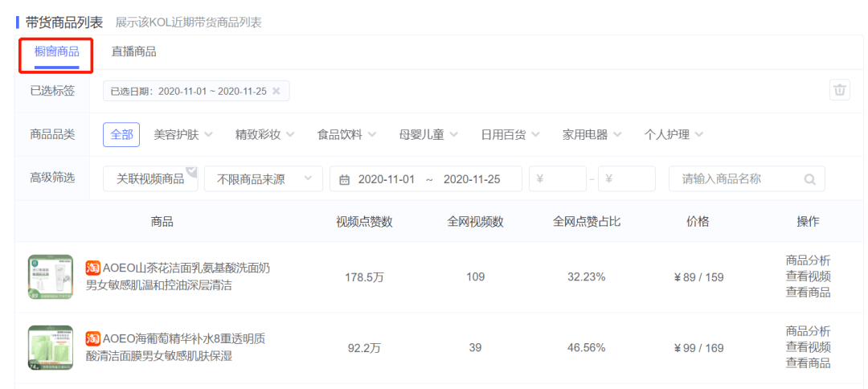The width and height of the screenshot is (868, 389).
Task: Click the minimum price input field
Action: (x=557, y=179)
